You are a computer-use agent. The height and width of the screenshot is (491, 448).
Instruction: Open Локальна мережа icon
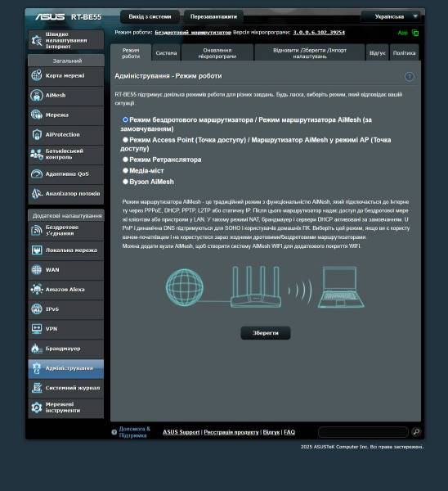pyautogui.click(x=37, y=250)
